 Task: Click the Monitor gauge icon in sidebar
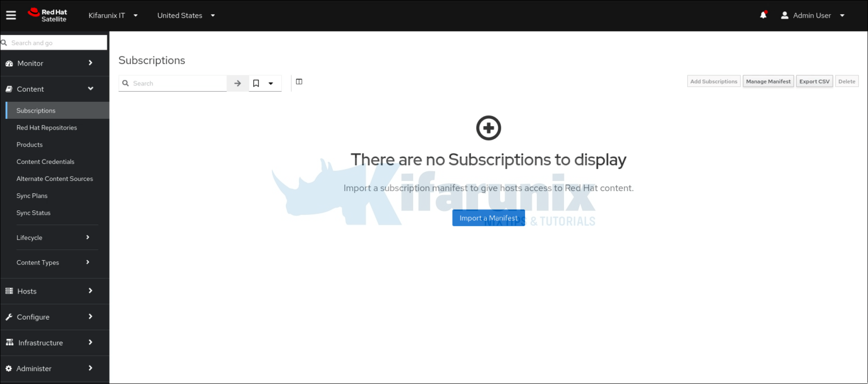[10, 63]
